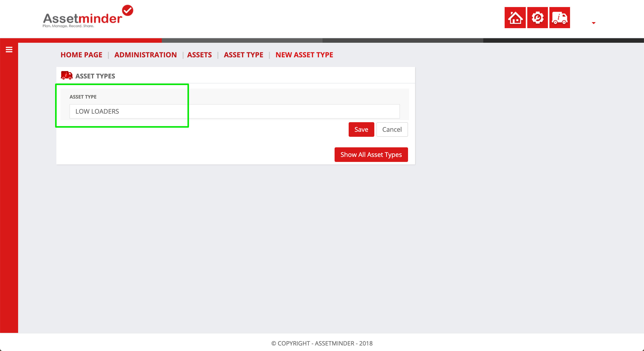Cancel the asset type form
644x351 pixels.
tap(392, 129)
